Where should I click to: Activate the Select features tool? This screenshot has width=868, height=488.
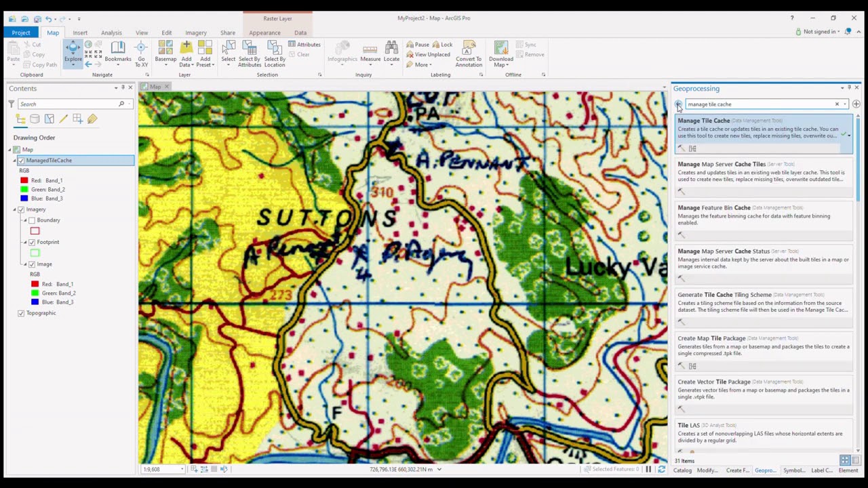[229, 52]
